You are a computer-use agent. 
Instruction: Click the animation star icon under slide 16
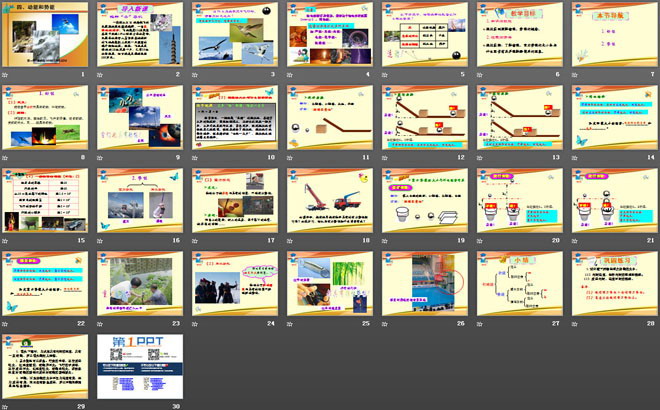coord(100,240)
